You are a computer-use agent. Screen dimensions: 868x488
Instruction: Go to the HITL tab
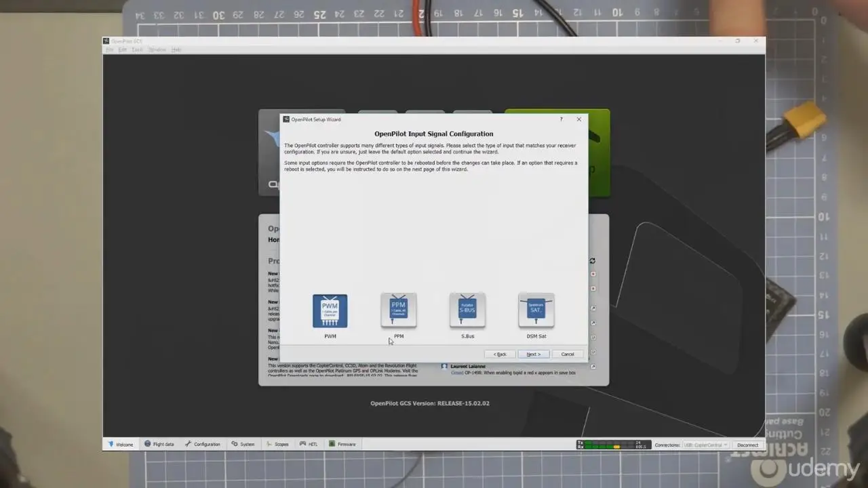tap(309, 445)
